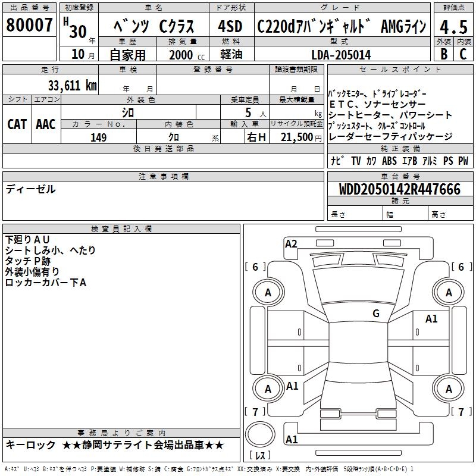Click the exterior rating B
This screenshot has width=476, height=476.
point(444,54)
